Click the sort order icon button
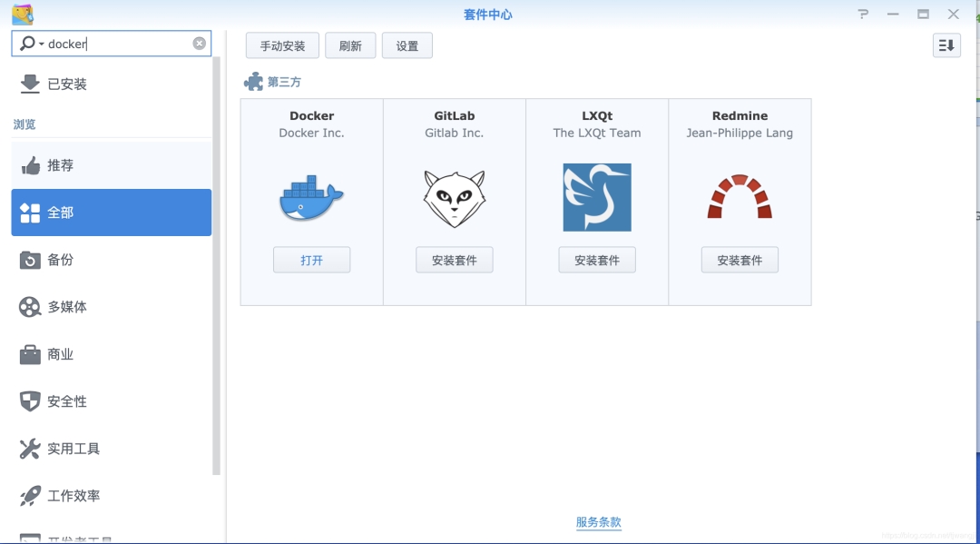 click(946, 45)
